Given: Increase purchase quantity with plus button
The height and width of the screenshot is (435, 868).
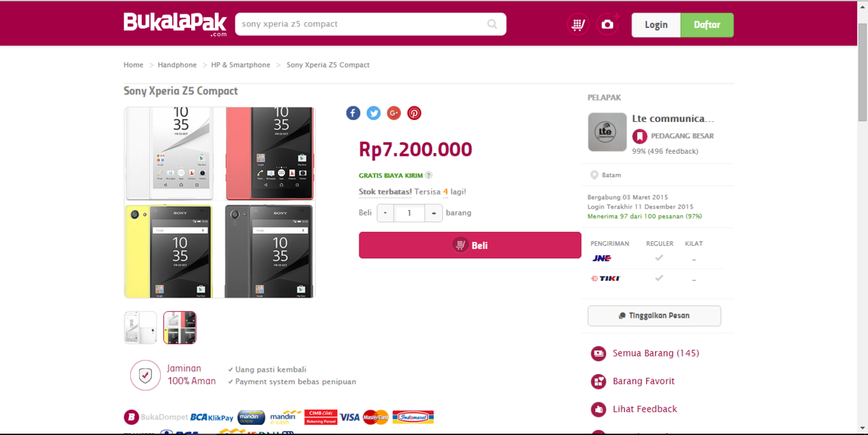Looking at the screenshot, I should (x=434, y=213).
